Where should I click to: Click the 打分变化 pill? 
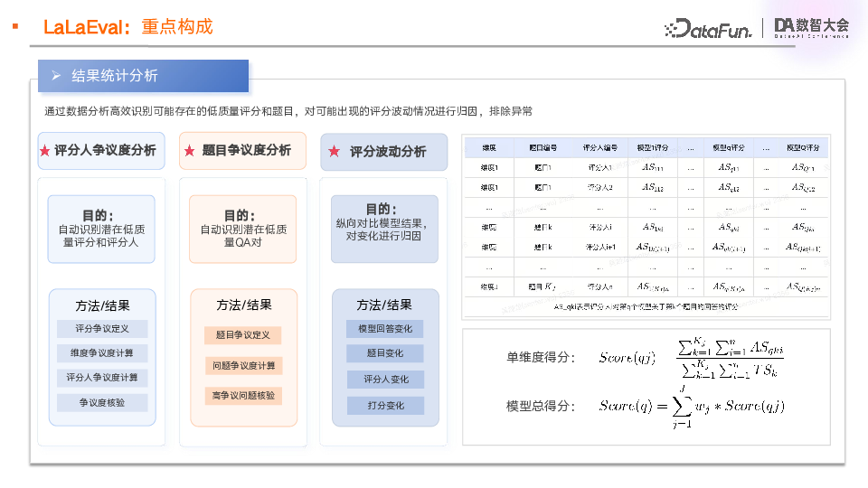(386, 406)
